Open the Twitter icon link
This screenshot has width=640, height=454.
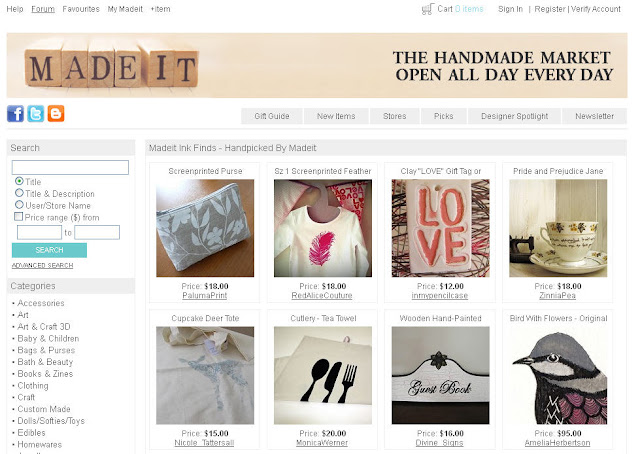[36, 114]
